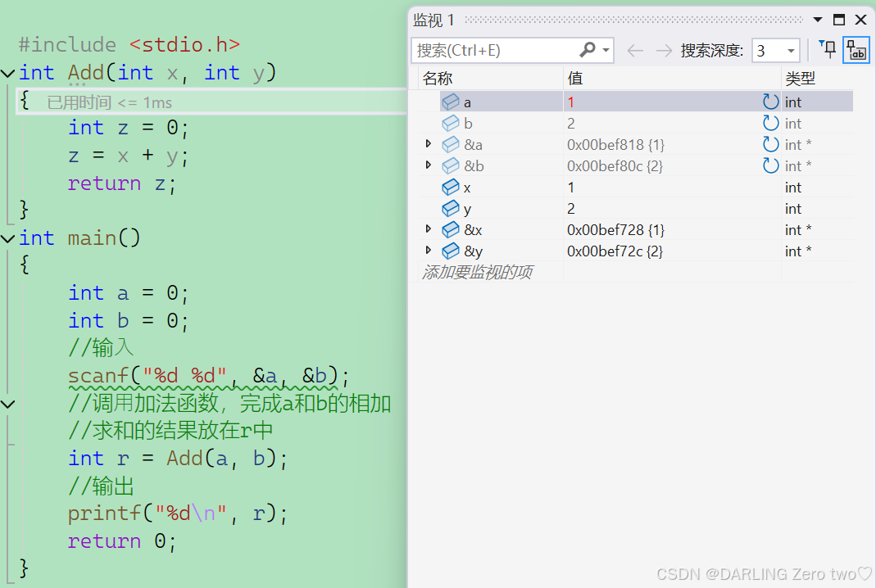Toggle the hexadecimal/text display icon in toolbar
Viewport: 876px width, 588px height.
pyautogui.click(x=856, y=50)
